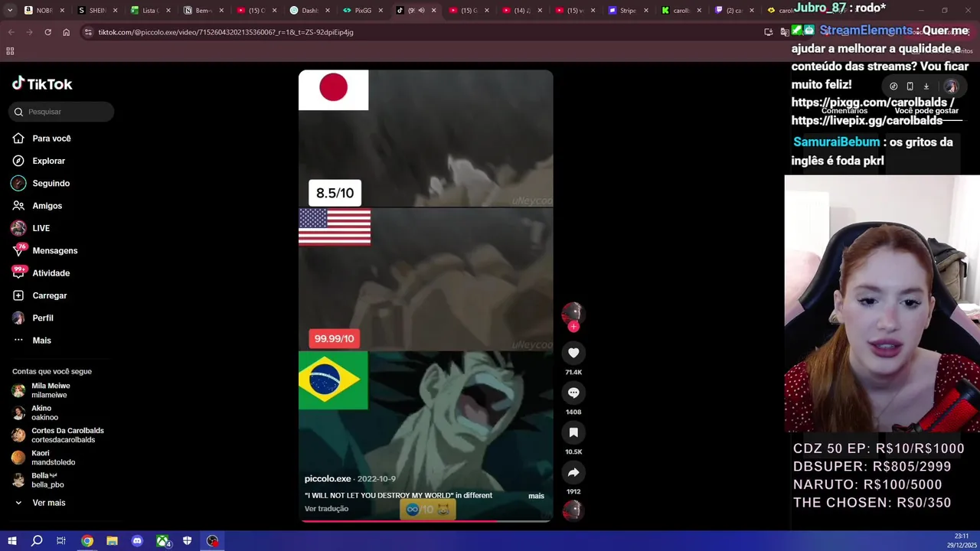Open Windows Security shield icon
The width and height of the screenshot is (980, 551).
point(188,541)
